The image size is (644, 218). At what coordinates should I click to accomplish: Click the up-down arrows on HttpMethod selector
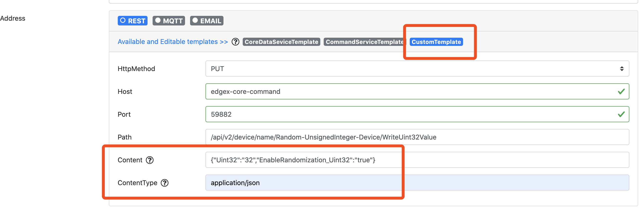(622, 69)
